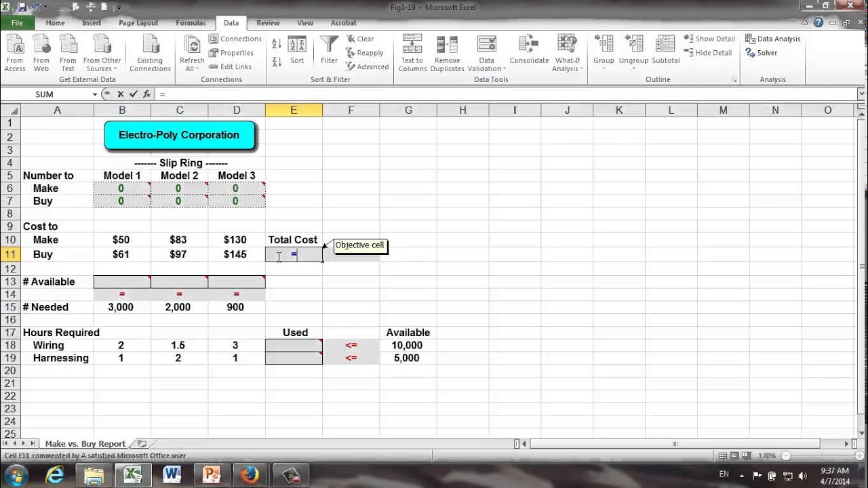868x488 pixels.
Task: Select the Wiring Used cell E18
Action: 294,345
